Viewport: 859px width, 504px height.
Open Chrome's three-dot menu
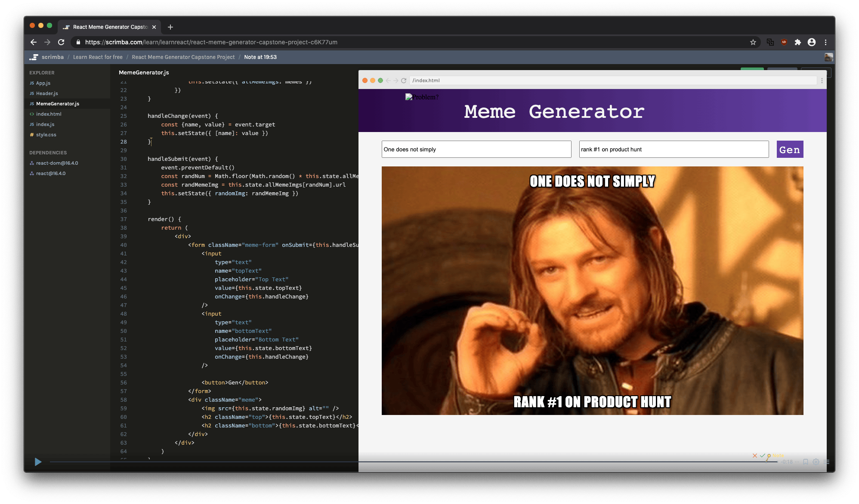(x=825, y=42)
